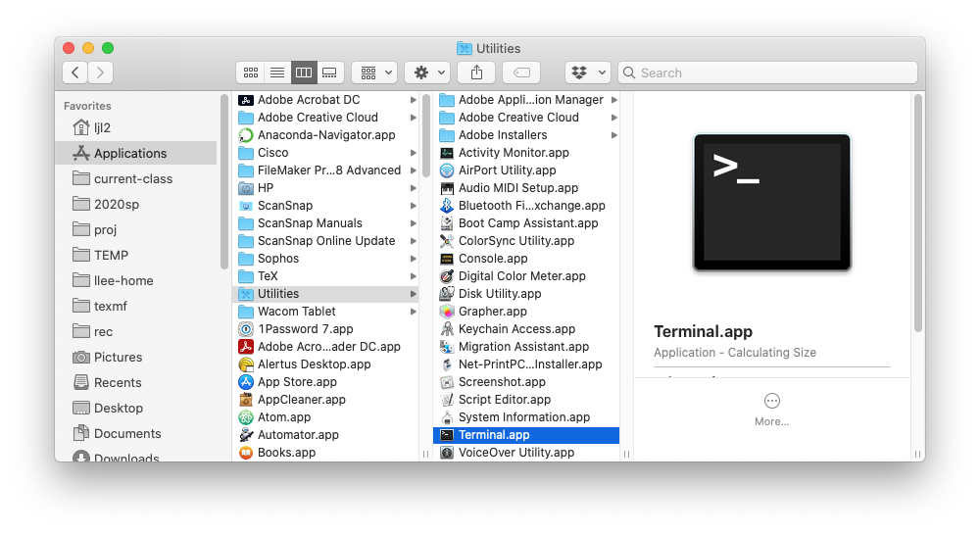Select Activity Monitor.app icon

[x=447, y=153]
